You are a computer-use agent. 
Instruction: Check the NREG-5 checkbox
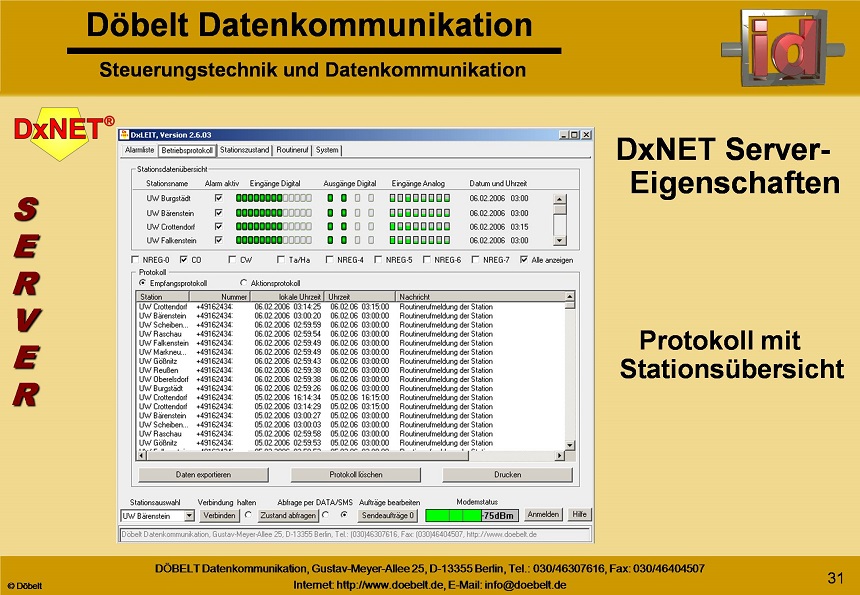click(378, 259)
